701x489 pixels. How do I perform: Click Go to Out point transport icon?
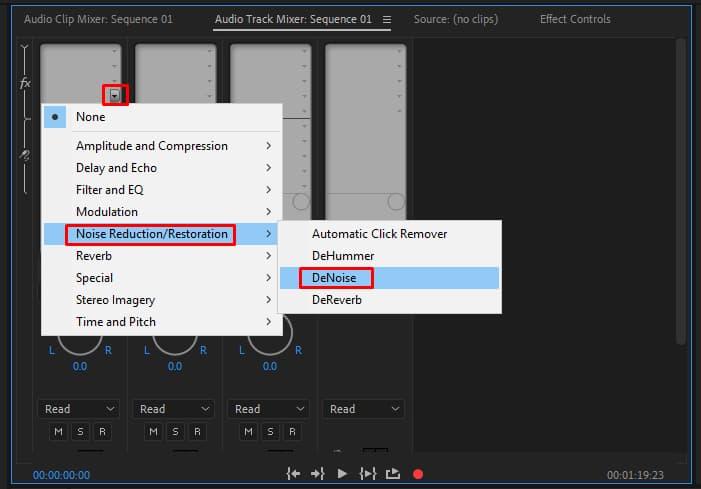317,474
